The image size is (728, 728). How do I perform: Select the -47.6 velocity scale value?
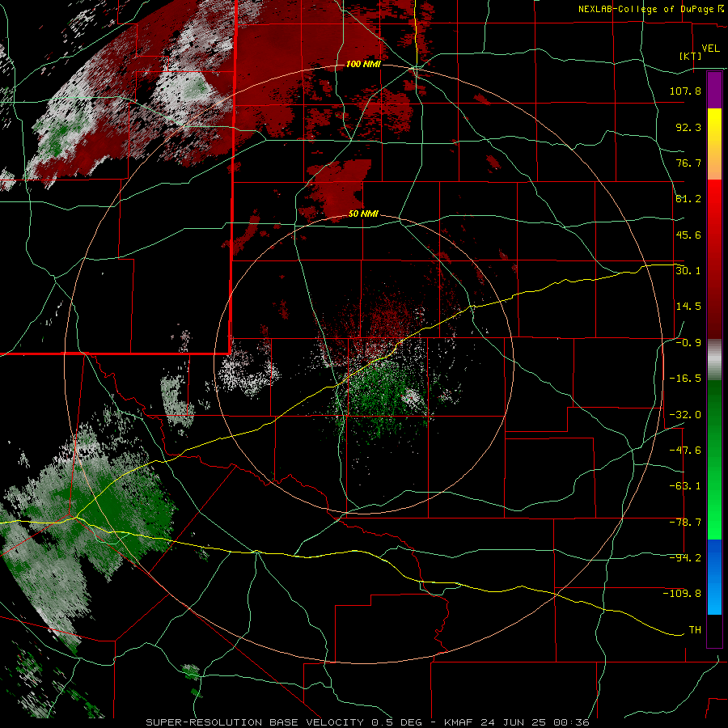685,451
